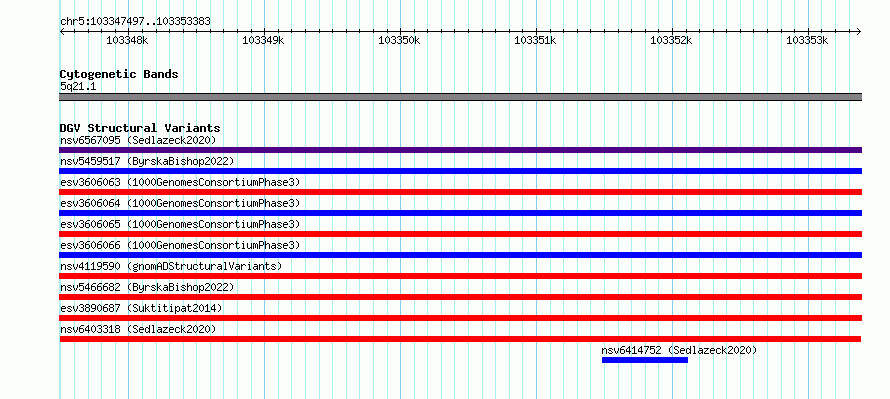890x399 pixels.
Task: Click the nsv6567095 (Sedlazeck2020) label
Action: click(138, 140)
